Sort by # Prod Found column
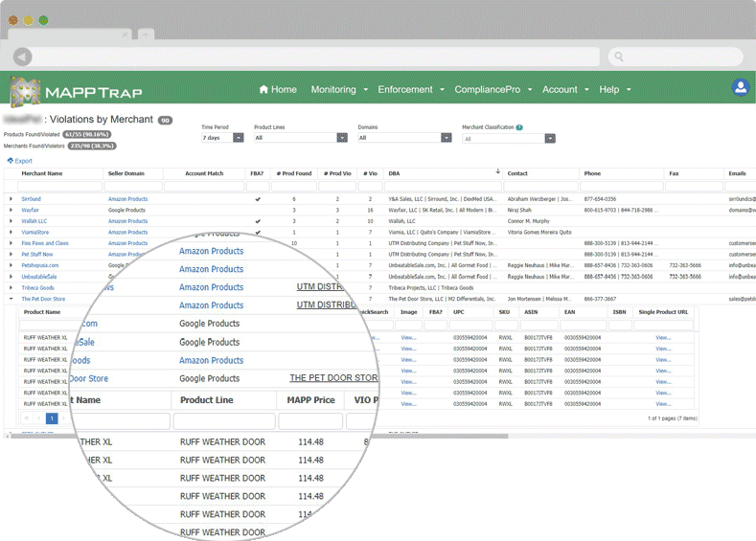 (x=293, y=173)
